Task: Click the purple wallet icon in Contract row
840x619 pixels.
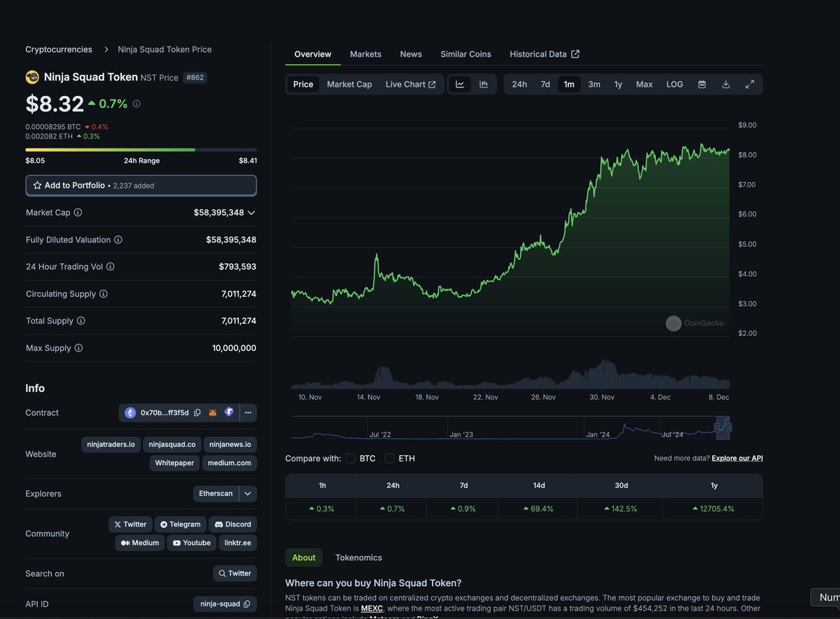Action: pyautogui.click(x=229, y=412)
